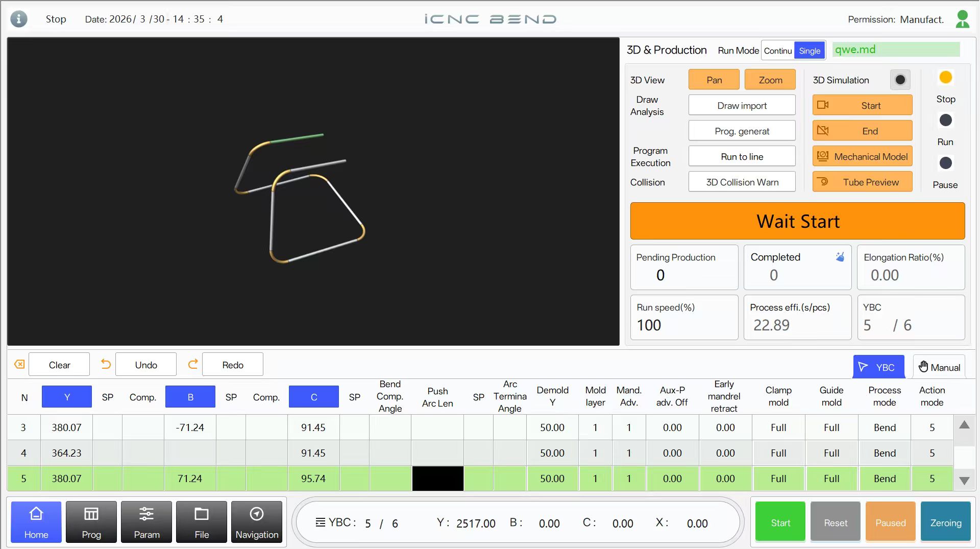Click the large Wait Start button

(797, 221)
